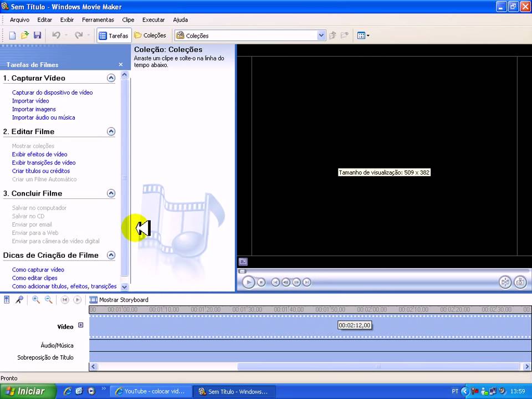Redo the action in the toolbar

(x=79, y=35)
